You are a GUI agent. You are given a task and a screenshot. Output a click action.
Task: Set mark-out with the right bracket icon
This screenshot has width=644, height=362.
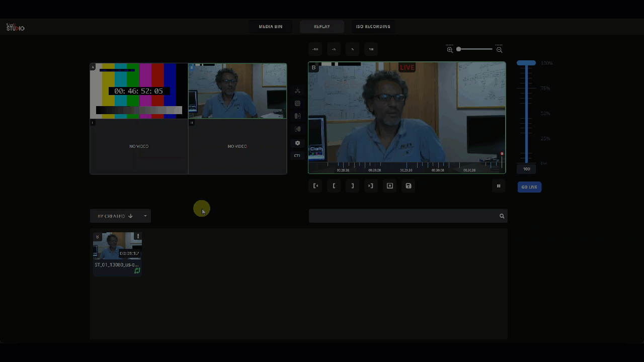tap(353, 186)
